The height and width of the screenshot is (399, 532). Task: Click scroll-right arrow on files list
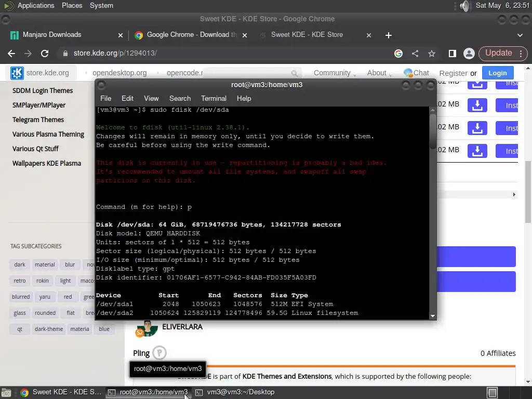coord(514,195)
